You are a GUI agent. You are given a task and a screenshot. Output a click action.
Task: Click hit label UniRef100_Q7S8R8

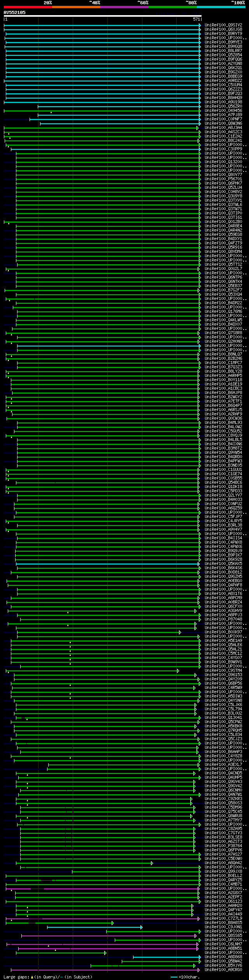click(x=223, y=333)
